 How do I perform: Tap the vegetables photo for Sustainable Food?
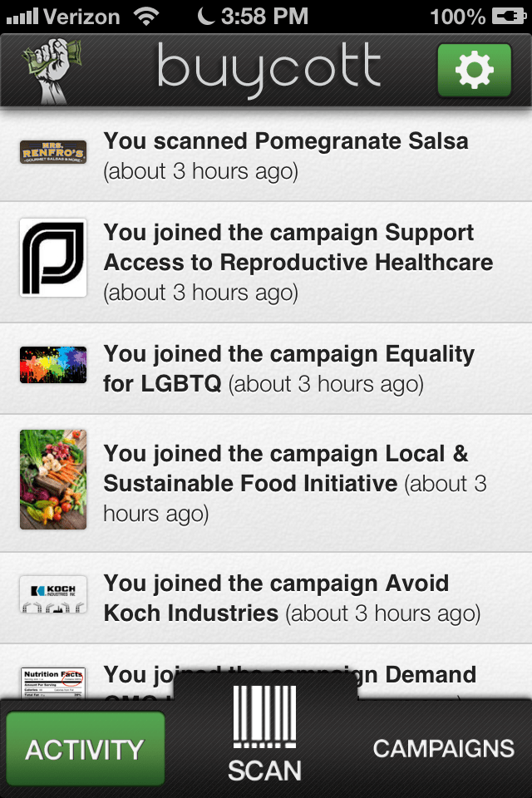pos(53,480)
